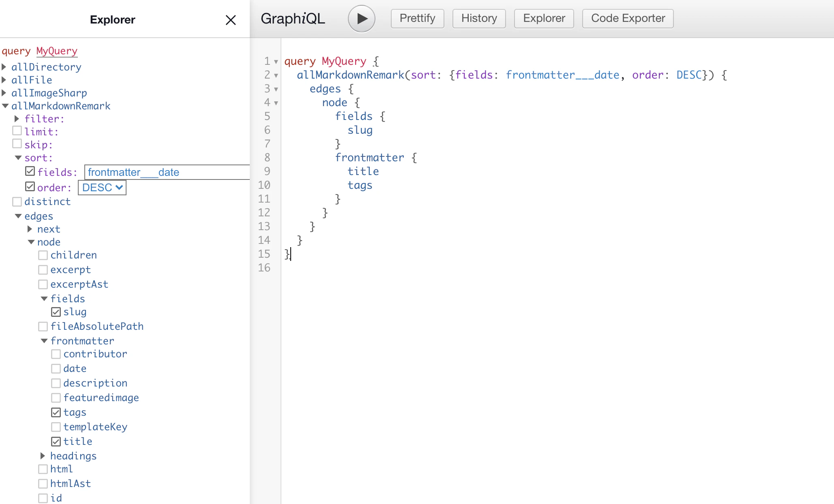The height and width of the screenshot is (504, 834).
Task: Collapse the allMarkdownRemark tree node
Action: [x=5, y=106]
